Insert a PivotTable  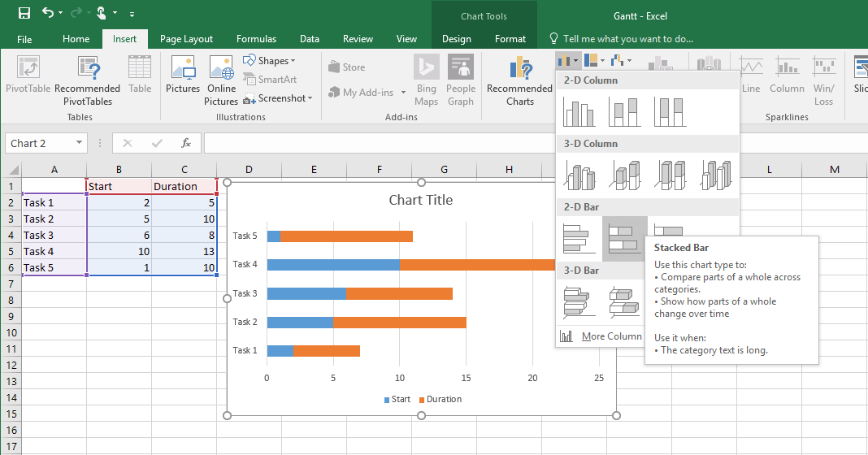click(28, 74)
